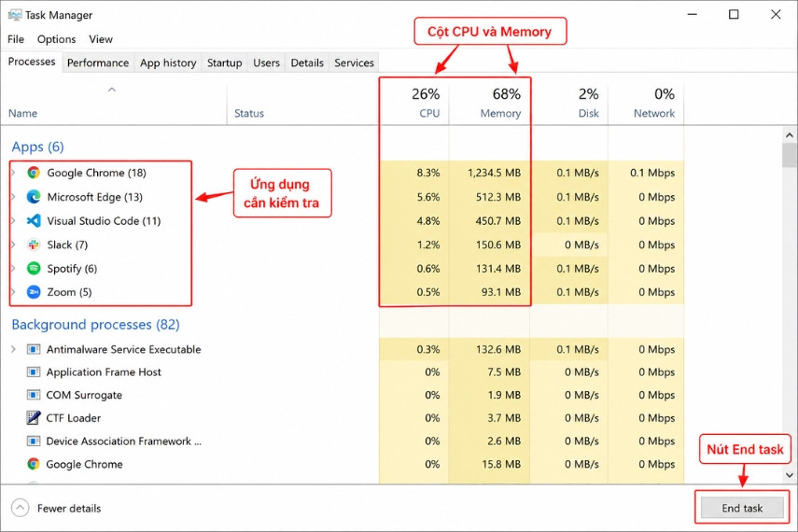Select the Slack (7) row name
Screen dimensions: 798x532
[67, 245]
